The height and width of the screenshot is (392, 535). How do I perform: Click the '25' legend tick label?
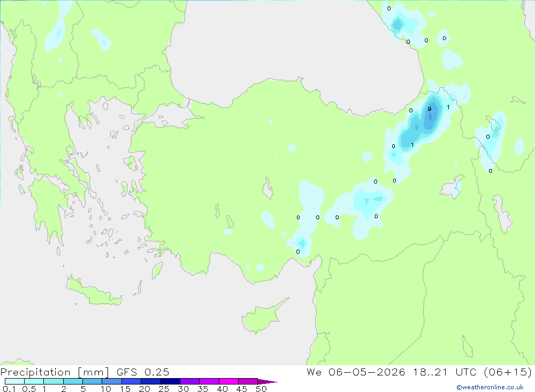click(164, 389)
